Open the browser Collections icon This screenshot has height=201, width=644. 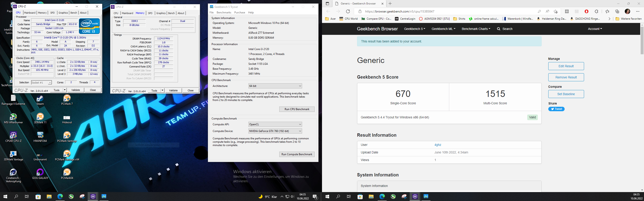click(617, 11)
